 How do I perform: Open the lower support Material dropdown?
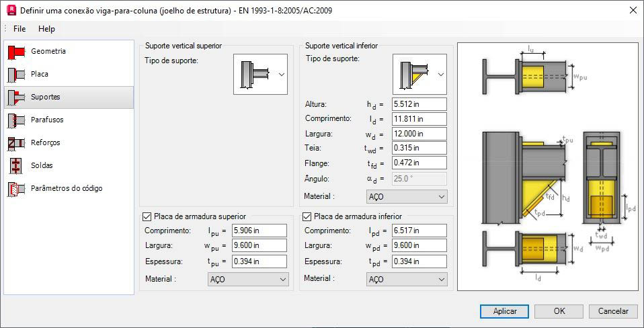[x=406, y=197]
